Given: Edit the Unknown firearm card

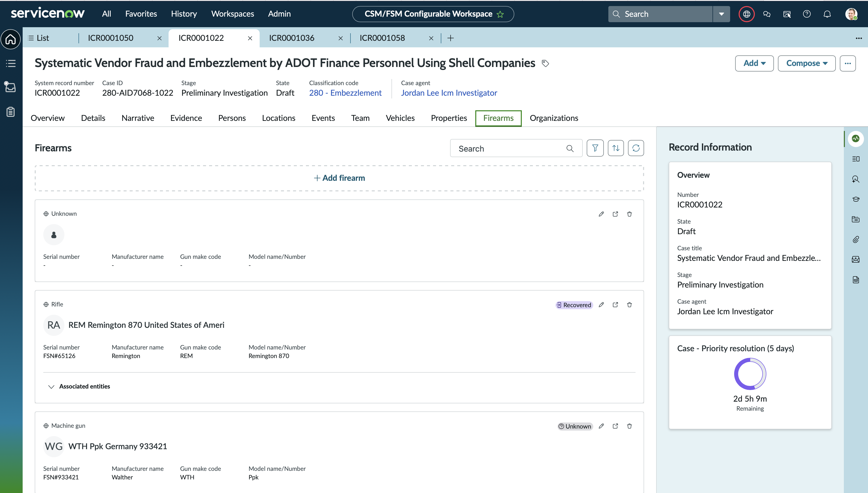Looking at the screenshot, I should point(601,214).
